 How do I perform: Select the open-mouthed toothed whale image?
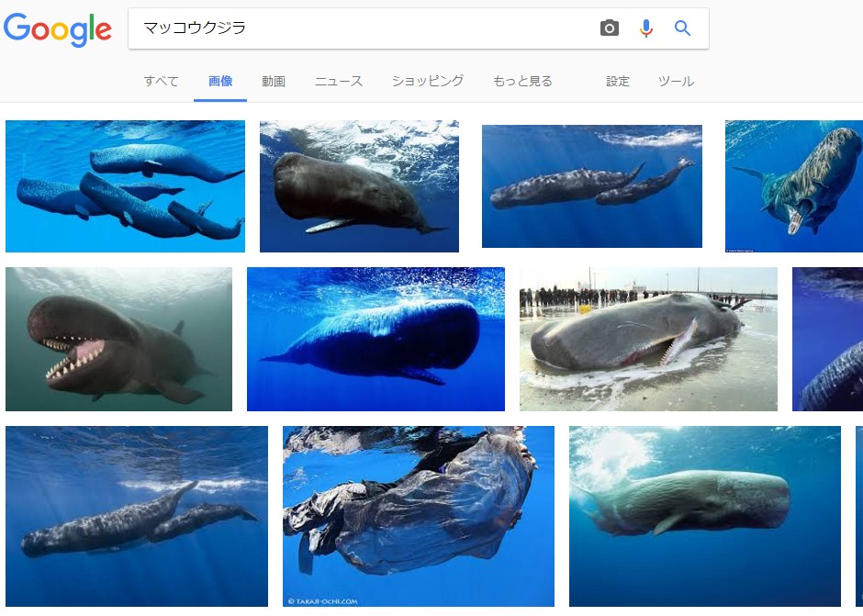[x=118, y=339]
